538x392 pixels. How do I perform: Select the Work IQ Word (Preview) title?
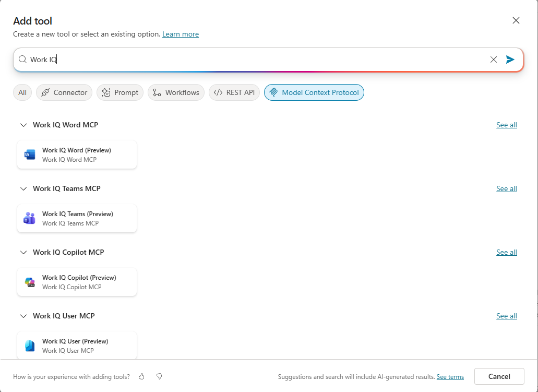pyautogui.click(x=77, y=150)
